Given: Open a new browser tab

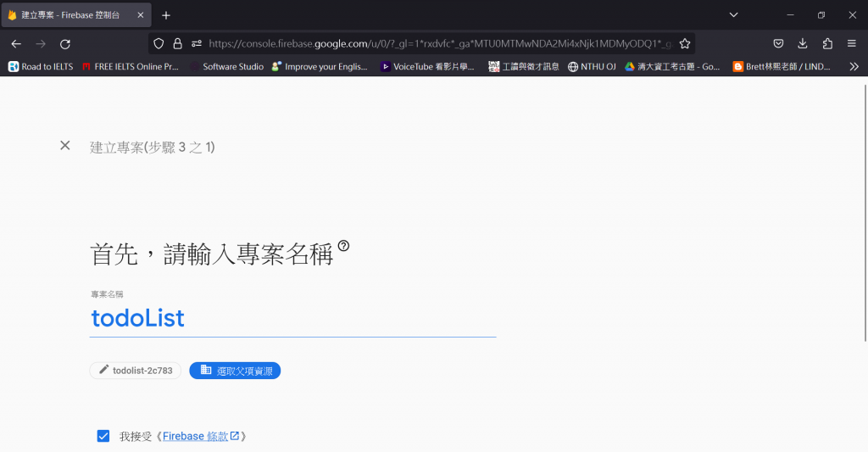Looking at the screenshot, I should coord(166,15).
